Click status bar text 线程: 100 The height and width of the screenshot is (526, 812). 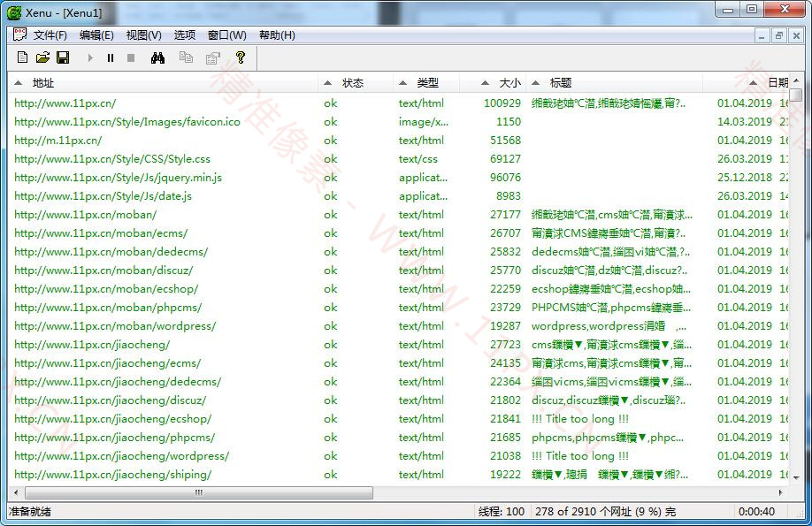(502, 512)
